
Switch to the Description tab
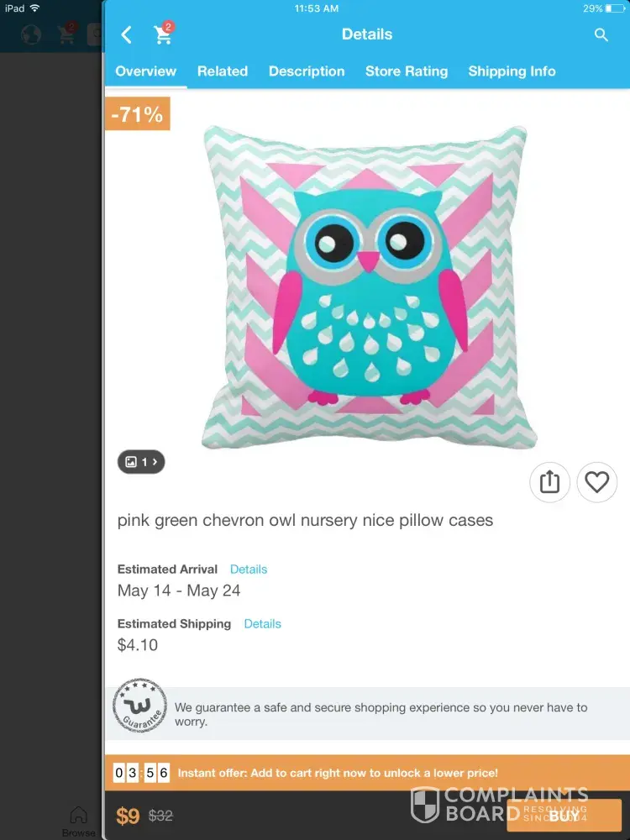307,71
